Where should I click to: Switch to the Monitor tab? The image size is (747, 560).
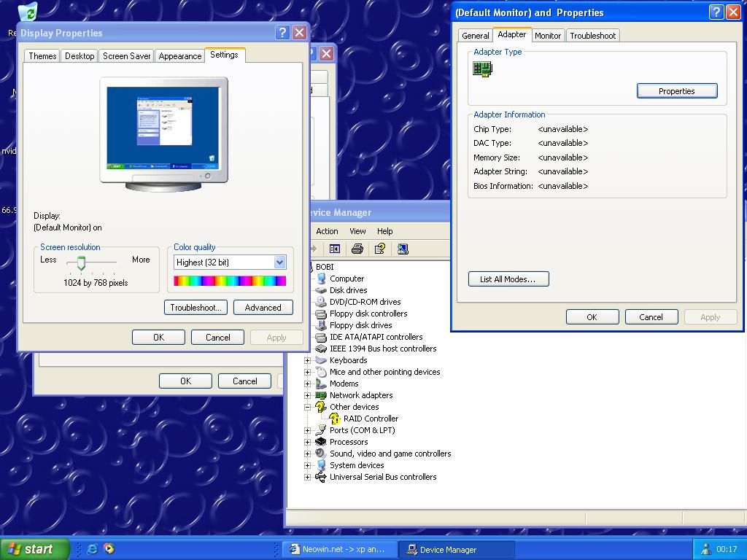coord(548,35)
